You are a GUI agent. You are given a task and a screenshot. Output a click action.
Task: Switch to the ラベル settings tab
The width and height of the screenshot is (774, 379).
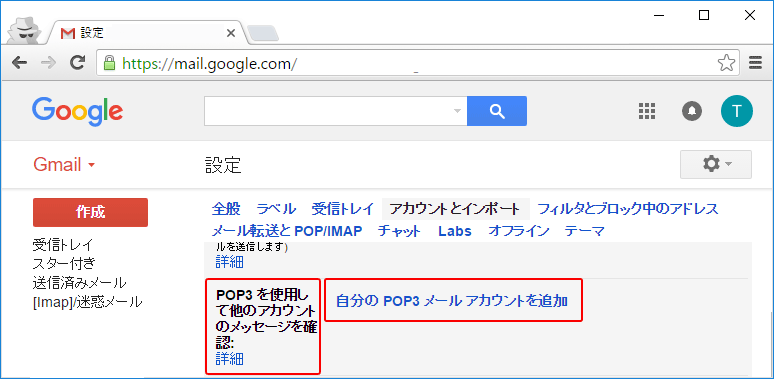[276, 209]
